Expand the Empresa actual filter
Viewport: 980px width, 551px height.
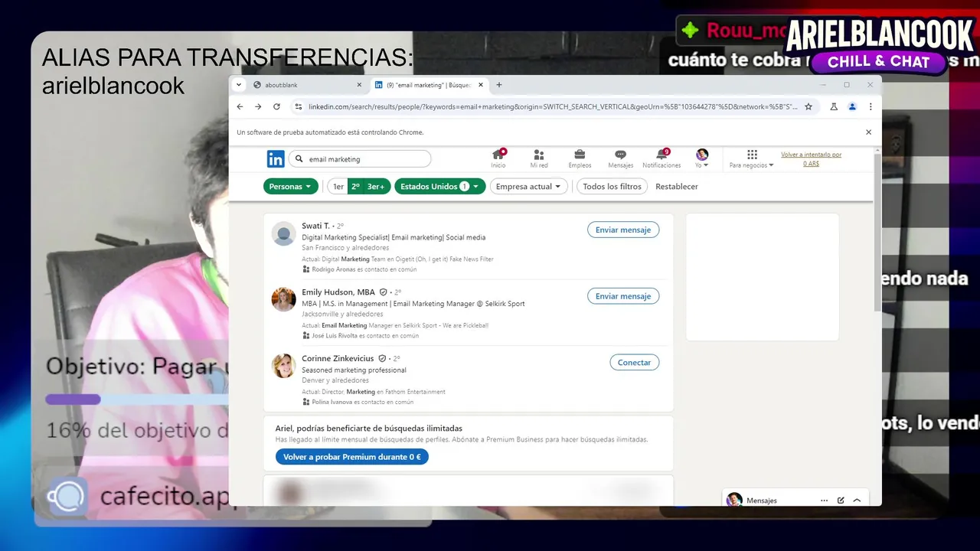click(x=528, y=187)
